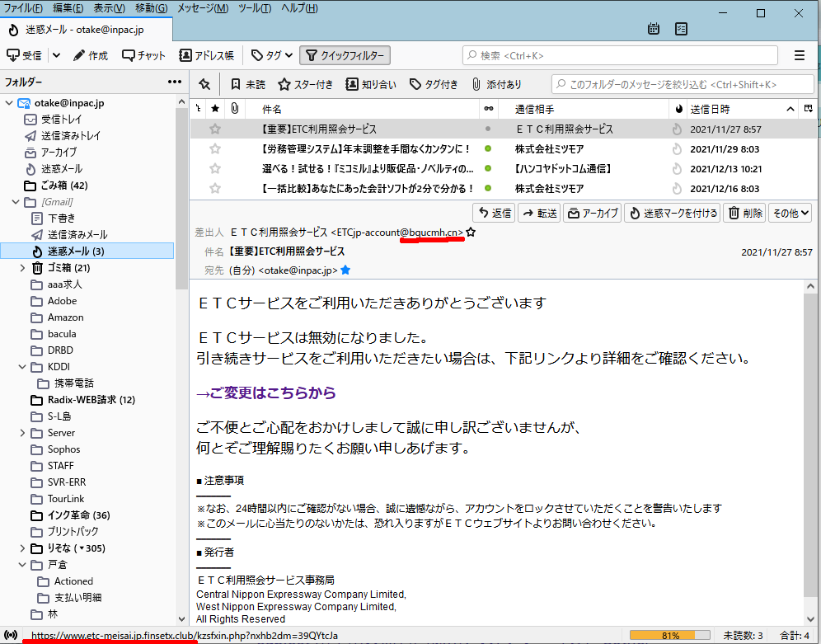Expand the Server folder
This screenshot has width=821, height=644.
22,433
